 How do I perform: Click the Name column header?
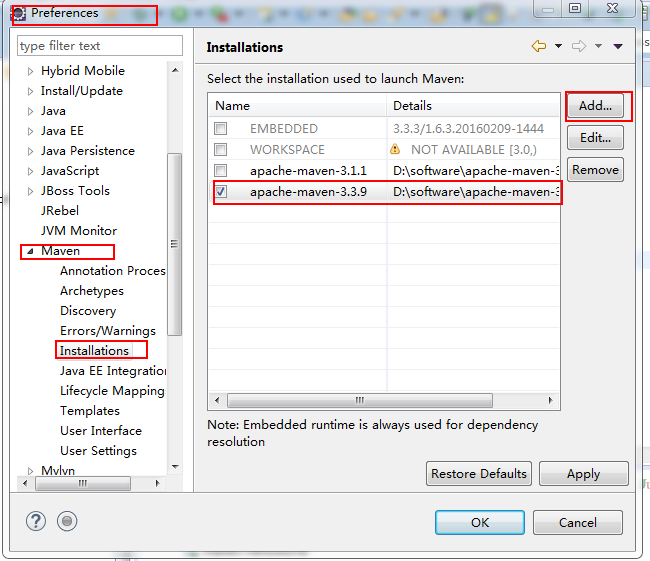[x=298, y=106]
